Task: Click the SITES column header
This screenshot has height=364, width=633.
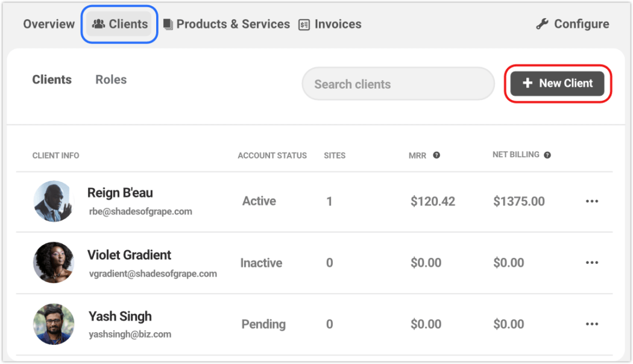Action: [335, 155]
